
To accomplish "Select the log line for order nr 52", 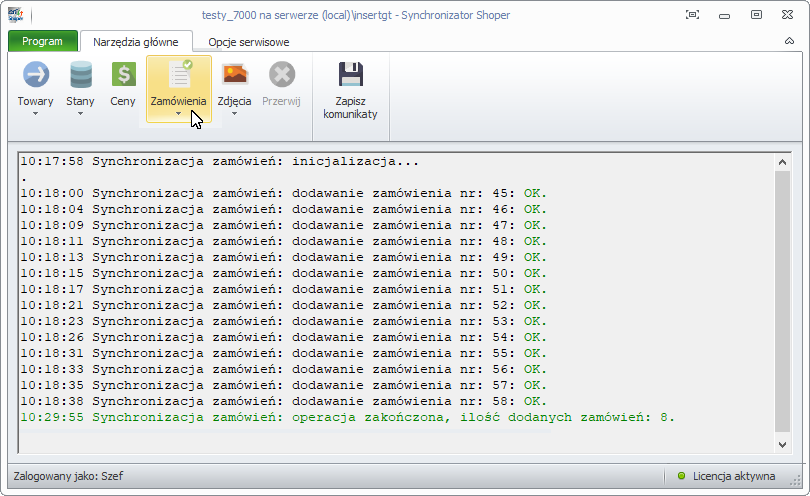I will click(283, 306).
